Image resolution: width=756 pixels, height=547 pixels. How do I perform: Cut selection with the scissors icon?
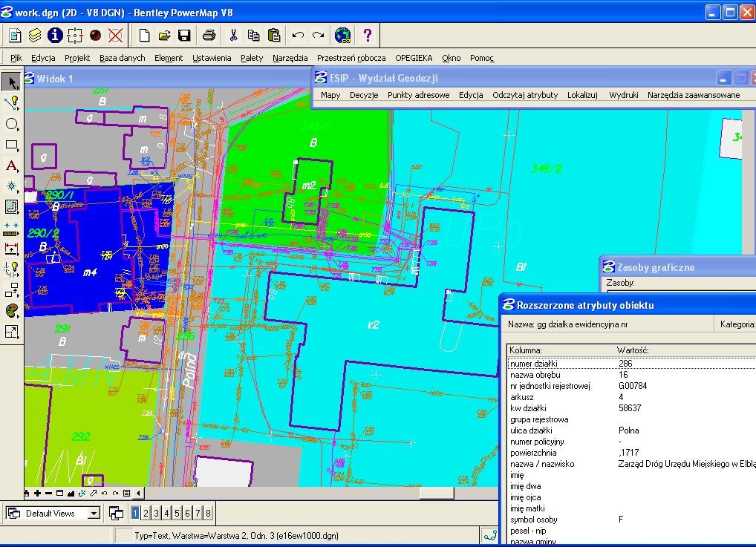(233, 35)
